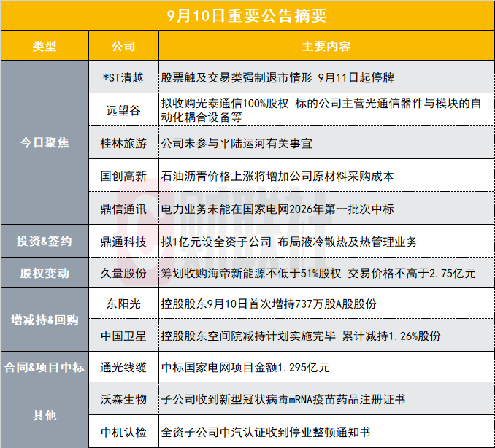The width and height of the screenshot is (495, 448).
Task: Select company cell '桂林旅游'
Action: pyautogui.click(x=123, y=143)
